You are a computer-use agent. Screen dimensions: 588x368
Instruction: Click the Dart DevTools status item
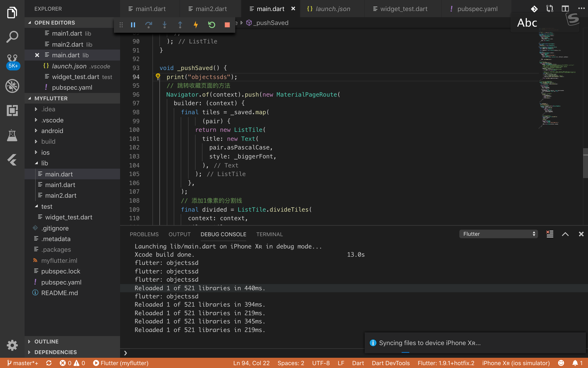pyautogui.click(x=390, y=363)
